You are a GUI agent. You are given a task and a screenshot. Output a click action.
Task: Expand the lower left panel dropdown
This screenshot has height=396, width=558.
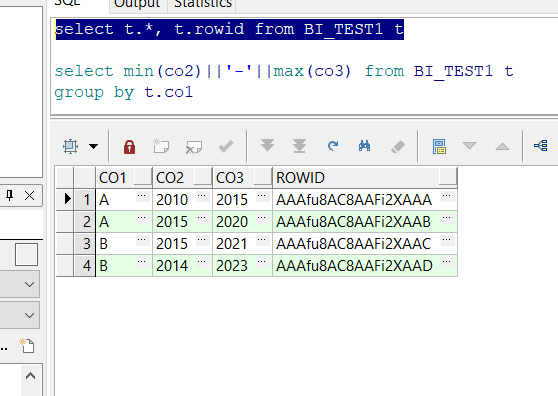(30, 315)
